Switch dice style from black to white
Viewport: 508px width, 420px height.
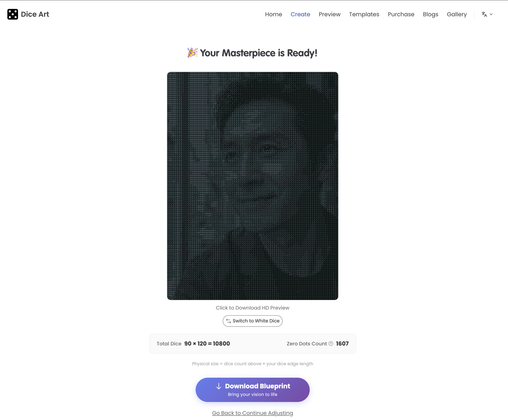pos(252,321)
